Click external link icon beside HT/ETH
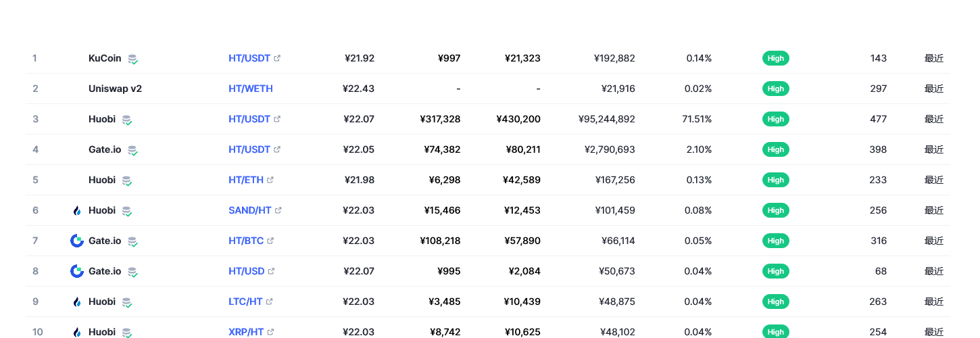Viewport: 980px width, 338px height. [270, 180]
